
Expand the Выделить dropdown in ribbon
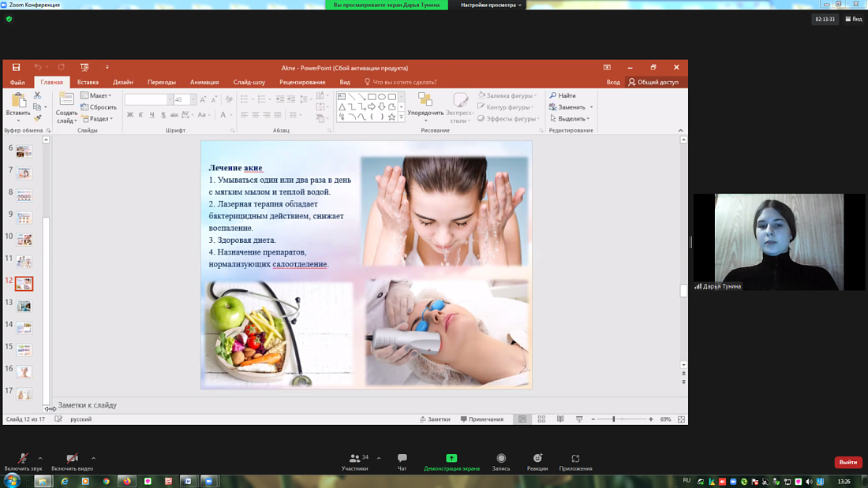[x=571, y=119]
